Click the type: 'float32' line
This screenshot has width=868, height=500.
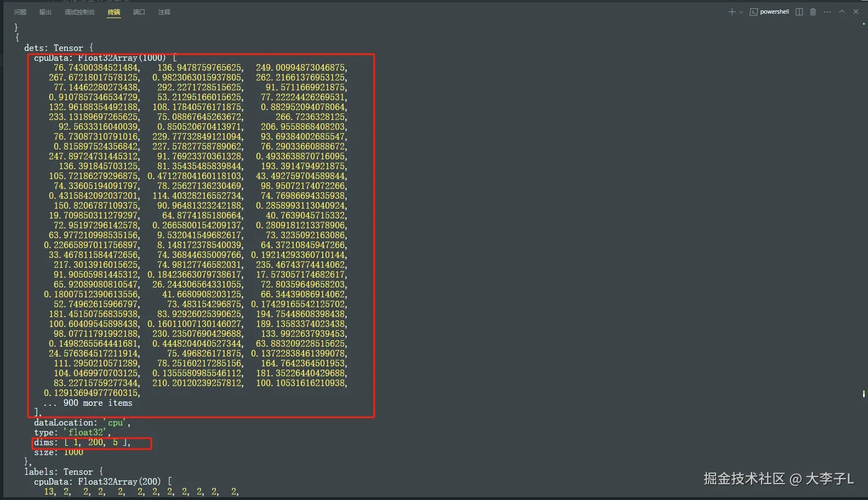click(x=72, y=433)
